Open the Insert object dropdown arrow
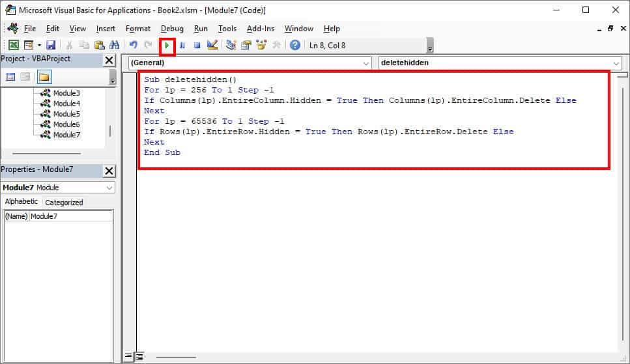 pyautogui.click(x=39, y=46)
